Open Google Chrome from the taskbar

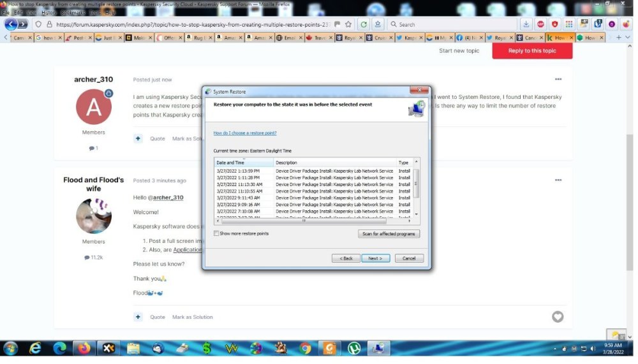[305, 349]
